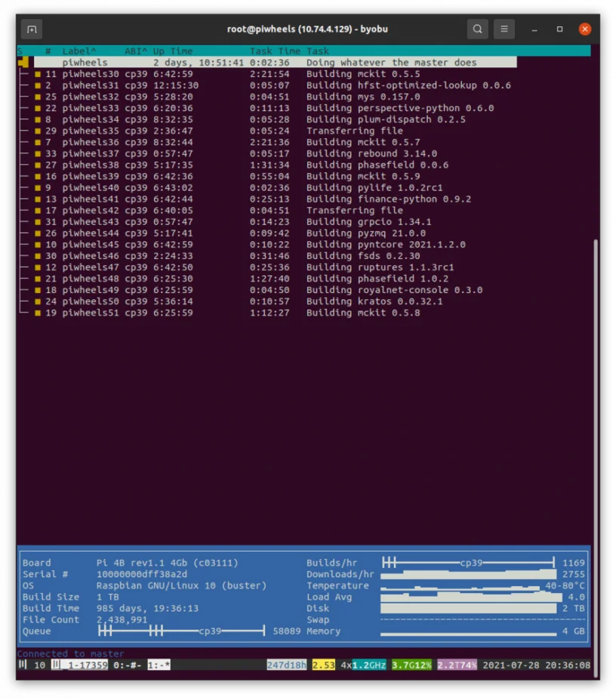Click the Up Time column header
Image resolution: width=616 pixels, height=698 pixels.
173,51
